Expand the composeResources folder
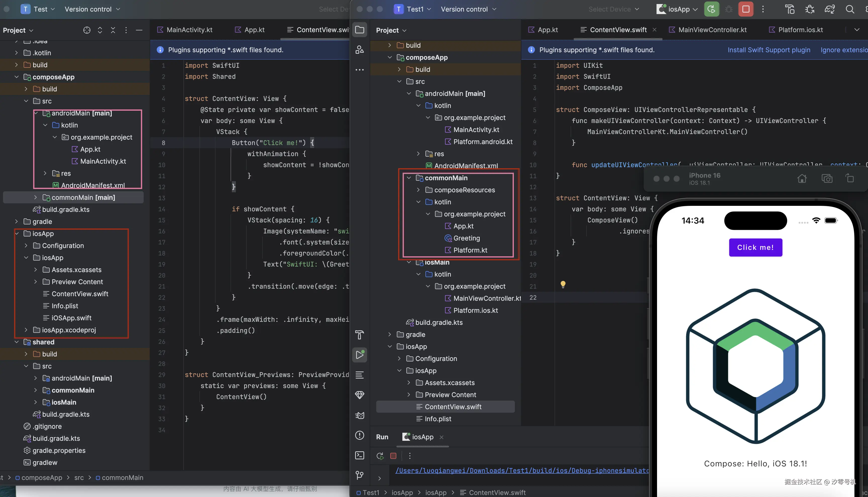Viewport: 868px width, 497px height. click(x=418, y=190)
